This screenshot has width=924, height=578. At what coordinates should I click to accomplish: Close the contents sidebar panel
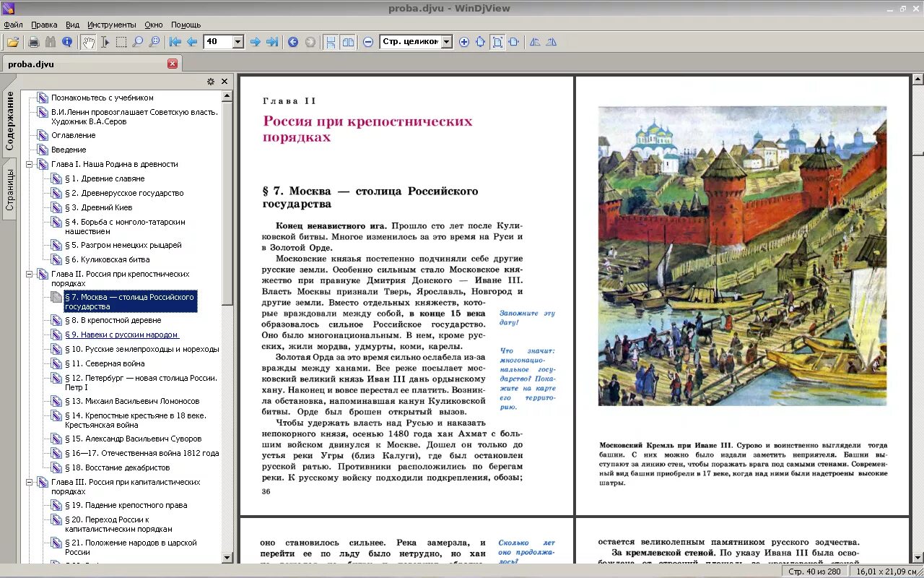click(x=225, y=82)
